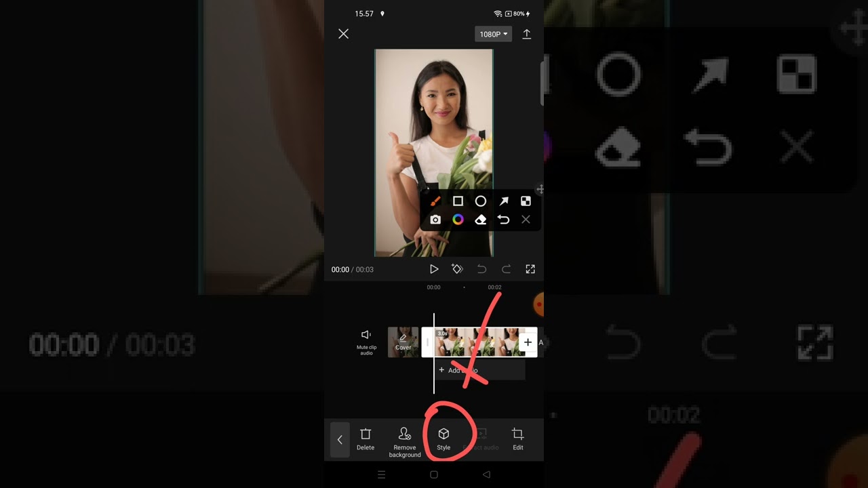
Task: Open the 1080P resolution dropdown
Action: pyautogui.click(x=494, y=34)
